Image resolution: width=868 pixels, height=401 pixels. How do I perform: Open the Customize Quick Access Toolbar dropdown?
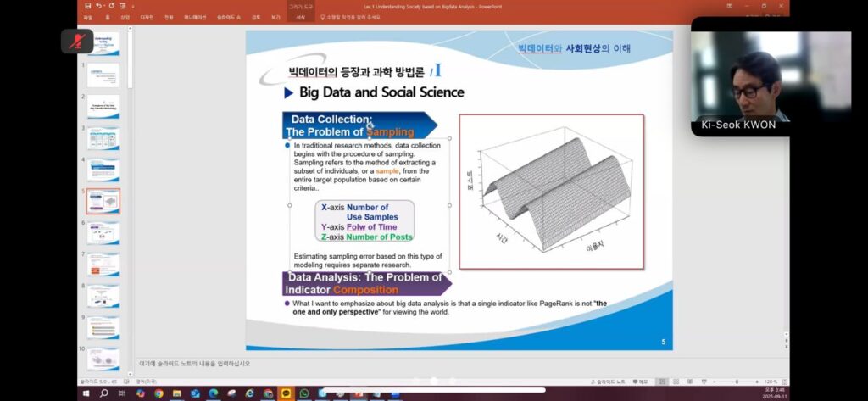pos(133,6)
